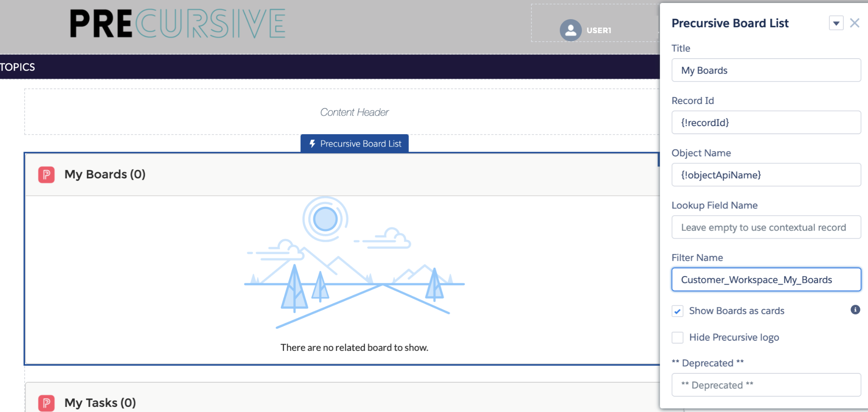The image size is (868, 412).
Task: Click the Filter Name input field
Action: click(x=766, y=279)
